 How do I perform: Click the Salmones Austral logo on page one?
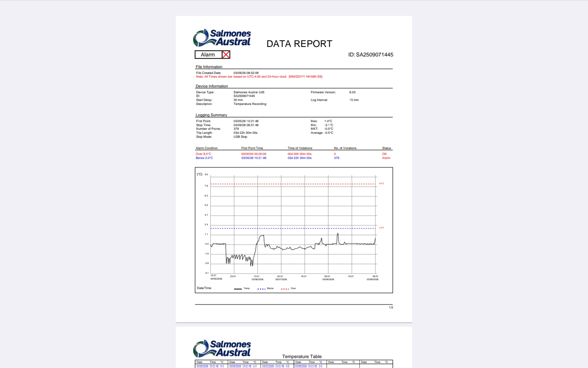click(x=222, y=38)
